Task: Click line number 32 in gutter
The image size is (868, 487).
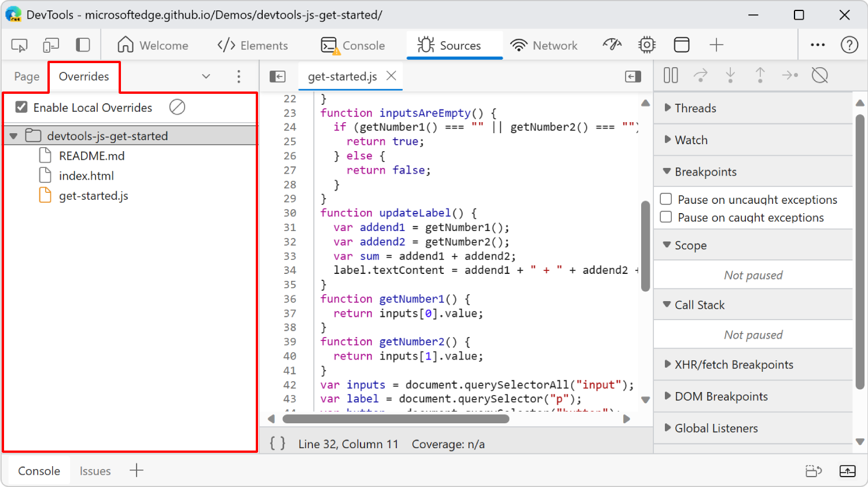Action: 289,241
